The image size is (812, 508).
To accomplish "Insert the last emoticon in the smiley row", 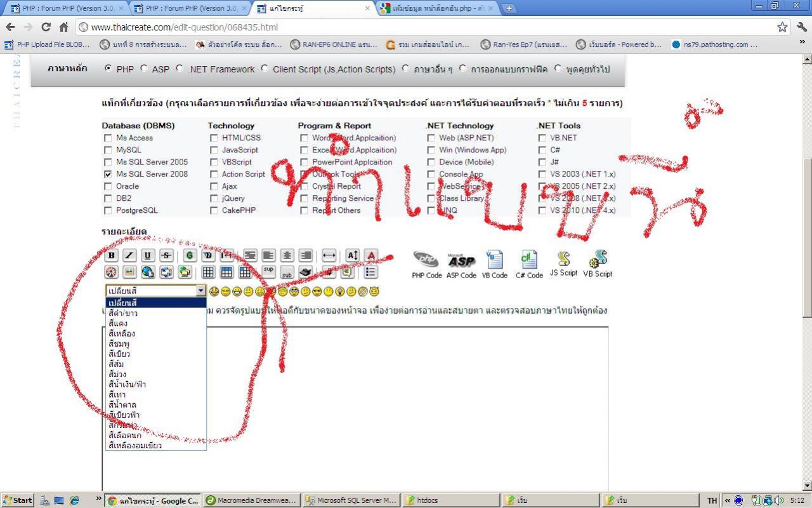I will (x=374, y=291).
